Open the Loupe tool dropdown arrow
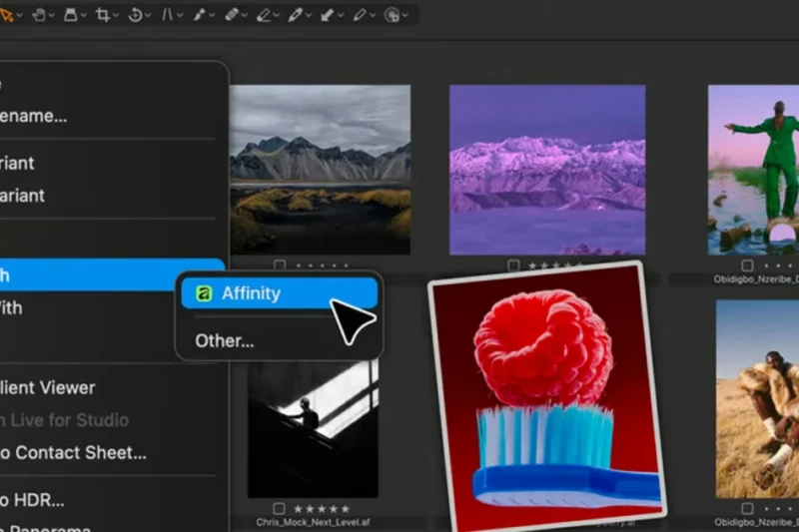Viewport: 799px width, 532px height. 84,15
